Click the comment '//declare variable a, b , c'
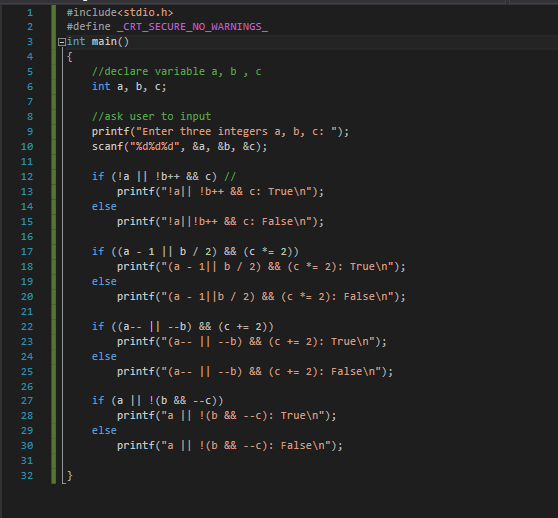558x518 pixels. pyautogui.click(x=177, y=72)
